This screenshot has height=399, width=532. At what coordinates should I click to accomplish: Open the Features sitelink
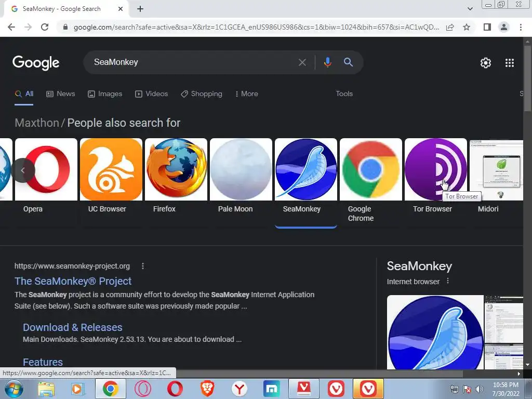(x=43, y=362)
